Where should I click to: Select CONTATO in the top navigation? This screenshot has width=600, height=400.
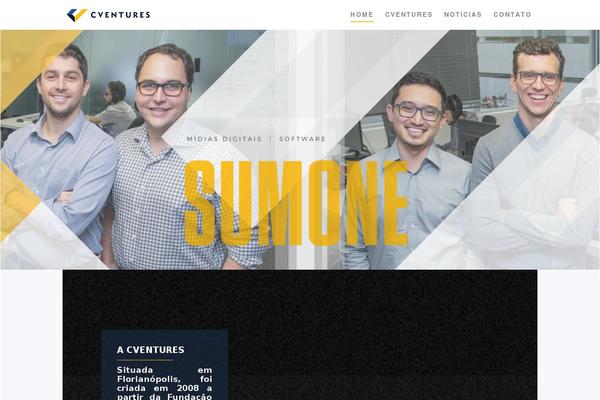(x=512, y=15)
